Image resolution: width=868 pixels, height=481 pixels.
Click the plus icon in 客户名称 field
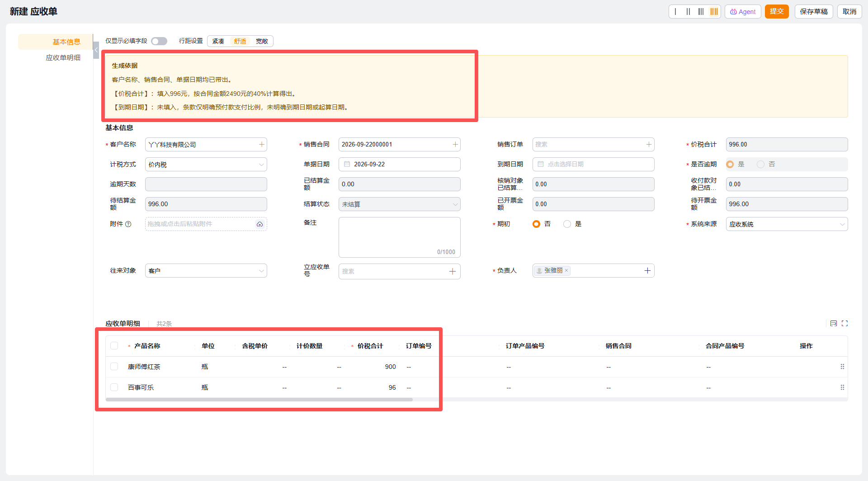click(x=261, y=144)
